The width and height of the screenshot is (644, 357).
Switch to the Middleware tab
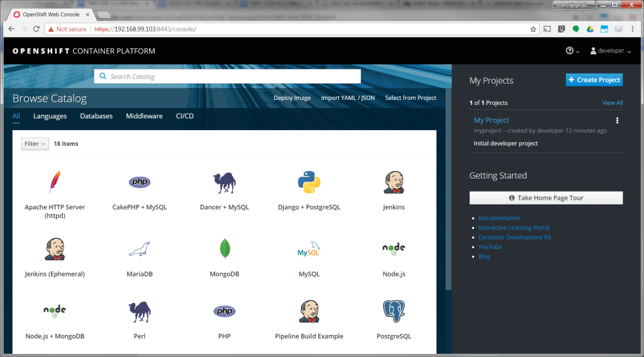pos(144,116)
